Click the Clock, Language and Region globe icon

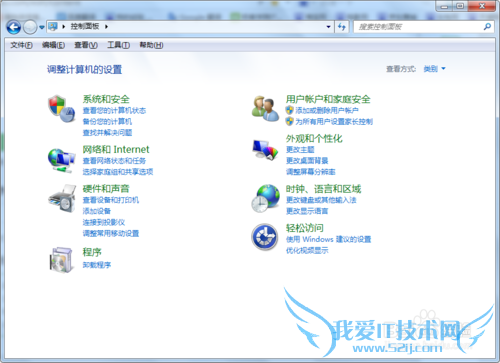265,199
